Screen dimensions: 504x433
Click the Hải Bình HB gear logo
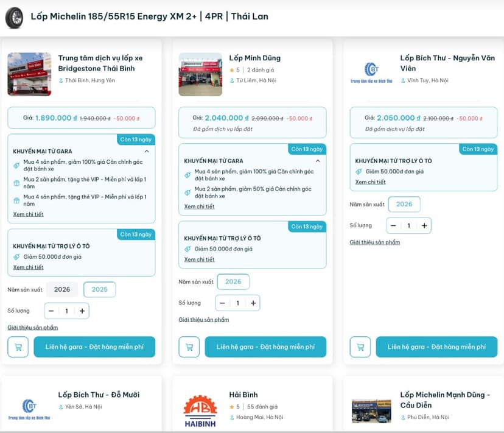coord(200,411)
